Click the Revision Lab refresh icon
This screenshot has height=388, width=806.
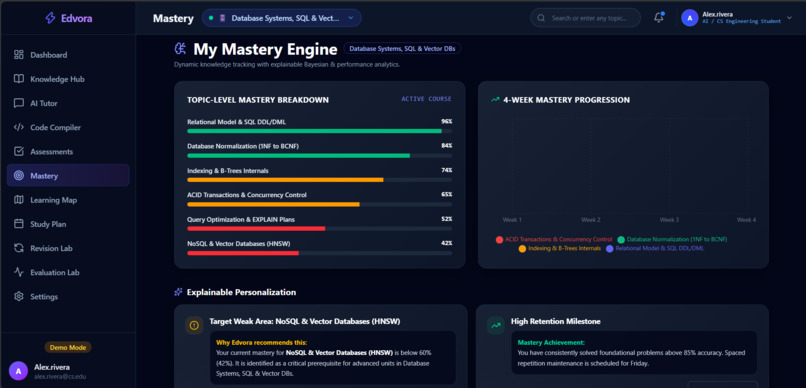click(19, 248)
